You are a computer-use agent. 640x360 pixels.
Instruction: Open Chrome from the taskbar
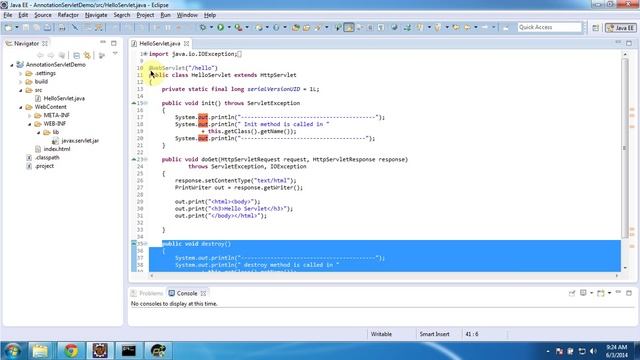(71, 351)
